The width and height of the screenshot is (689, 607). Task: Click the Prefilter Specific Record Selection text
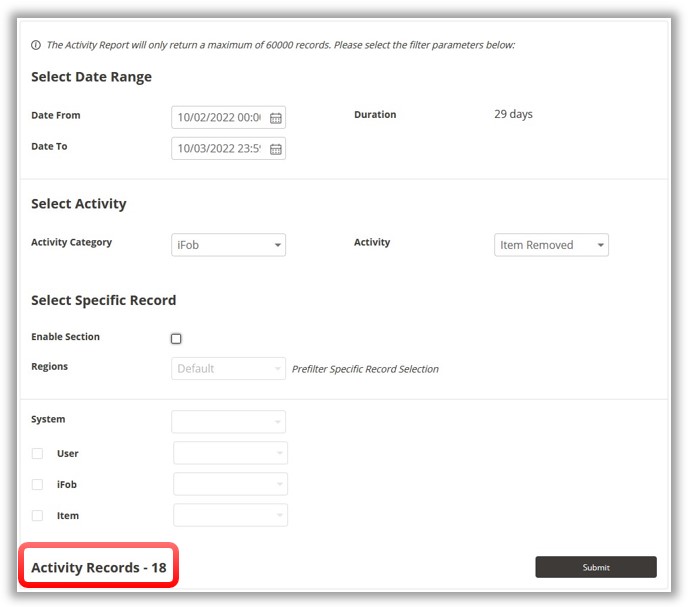365,369
